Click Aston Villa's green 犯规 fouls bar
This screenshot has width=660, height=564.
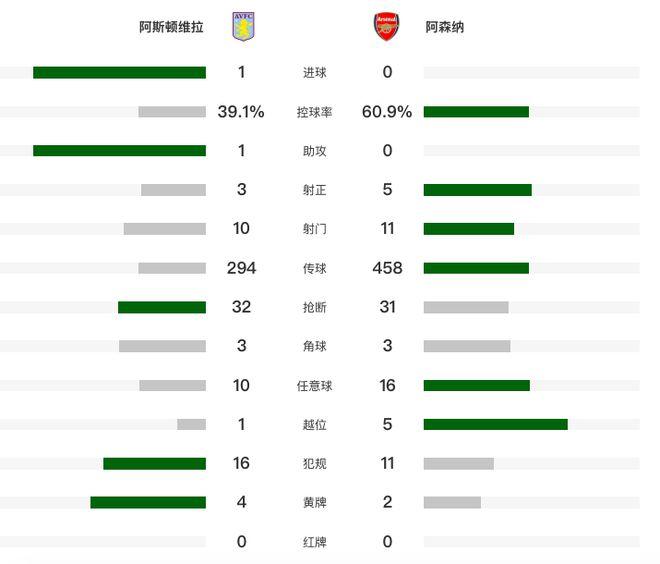(x=154, y=463)
